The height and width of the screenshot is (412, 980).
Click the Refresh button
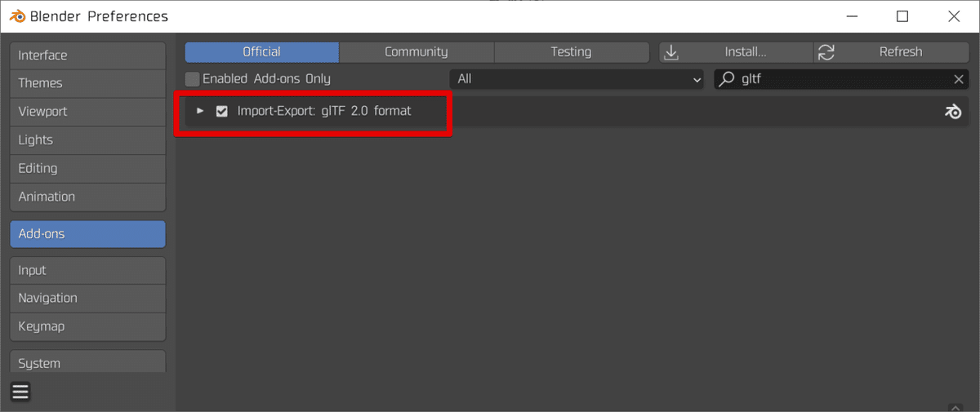892,52
